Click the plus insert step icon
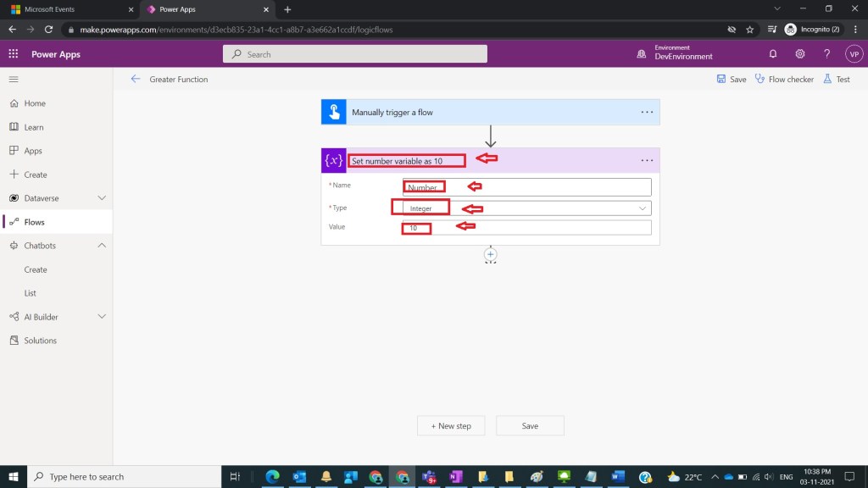 (x=490, y=254)
